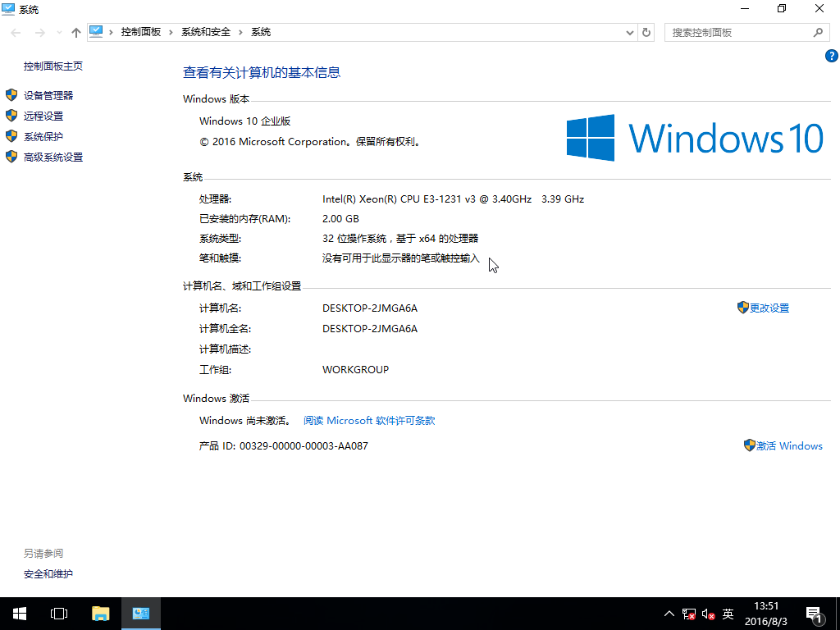Expand the chevron after 系统和安全 breadcrumb

(x=241, y=33)
